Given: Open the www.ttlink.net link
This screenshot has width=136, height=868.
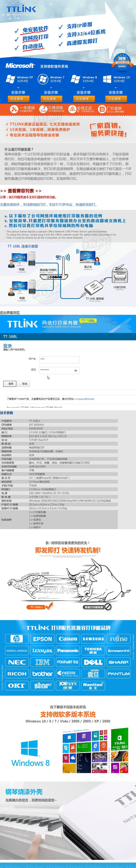Looking at the screenshot, I should [86, 399].
